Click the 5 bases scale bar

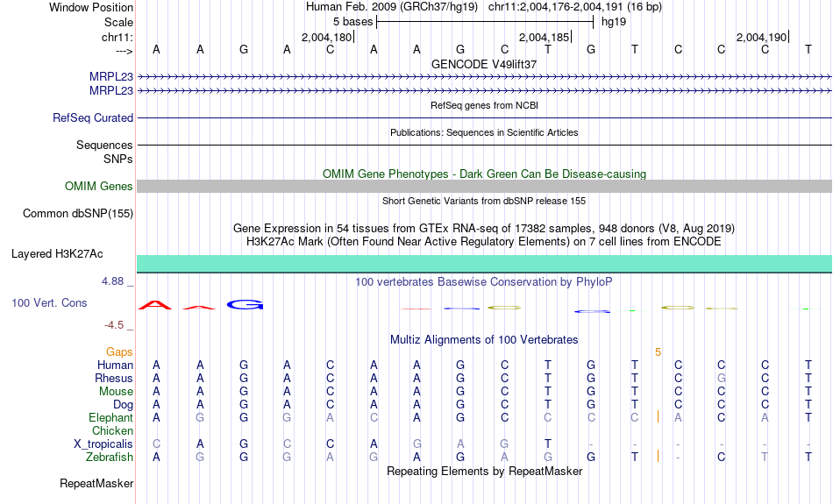[x=485, y=22]
